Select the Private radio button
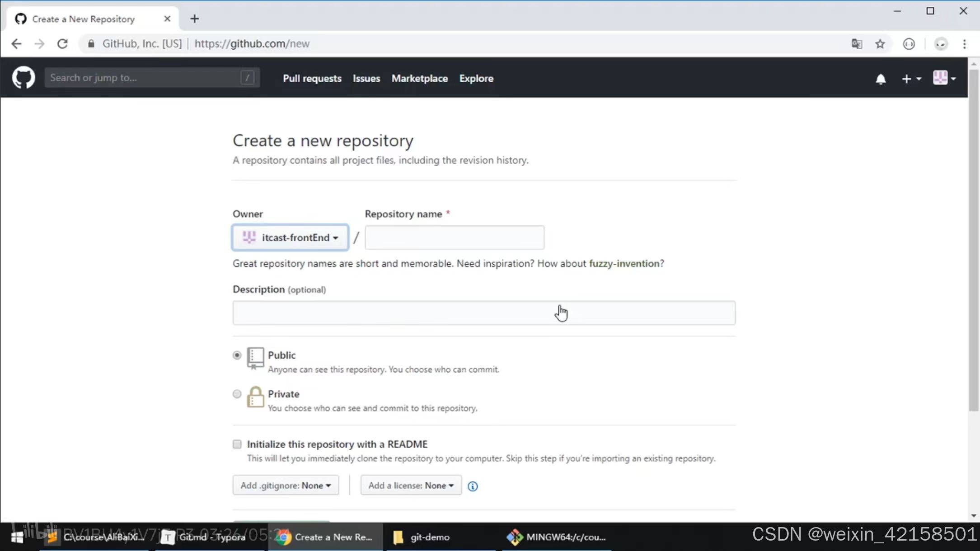 237,394
